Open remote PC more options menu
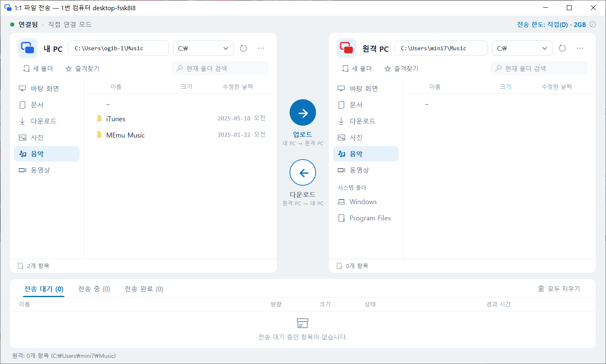Image resolution: width=606 pixels, height=364 pixels. pos(580,48)
